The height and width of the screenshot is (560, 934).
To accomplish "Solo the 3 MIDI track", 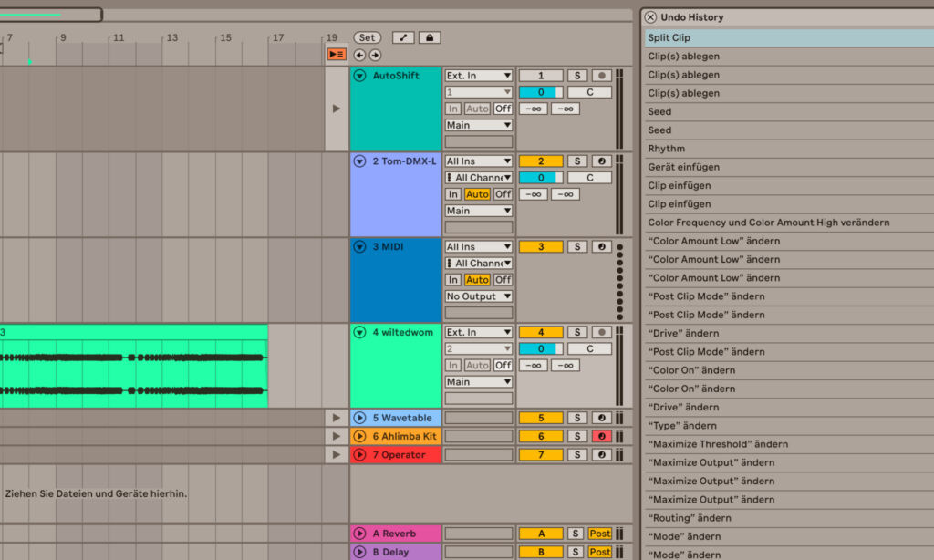I will tap(577, 246).
